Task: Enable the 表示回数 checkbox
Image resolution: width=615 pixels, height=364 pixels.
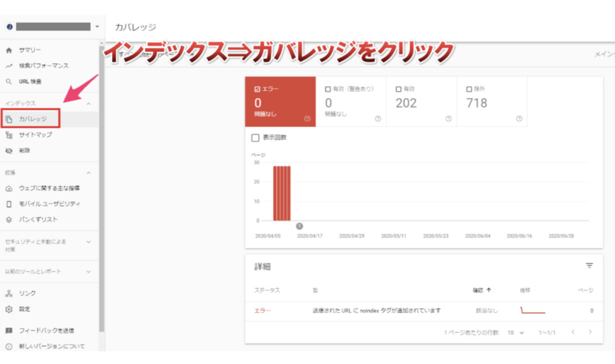Action: click(255, 138)
